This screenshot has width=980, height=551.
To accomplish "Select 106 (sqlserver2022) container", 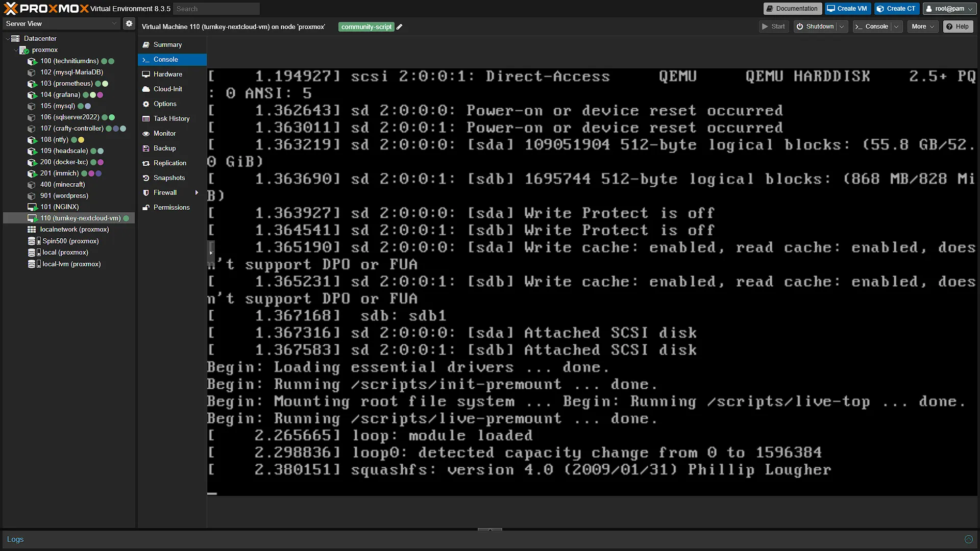I will click(x=69, y=117).
